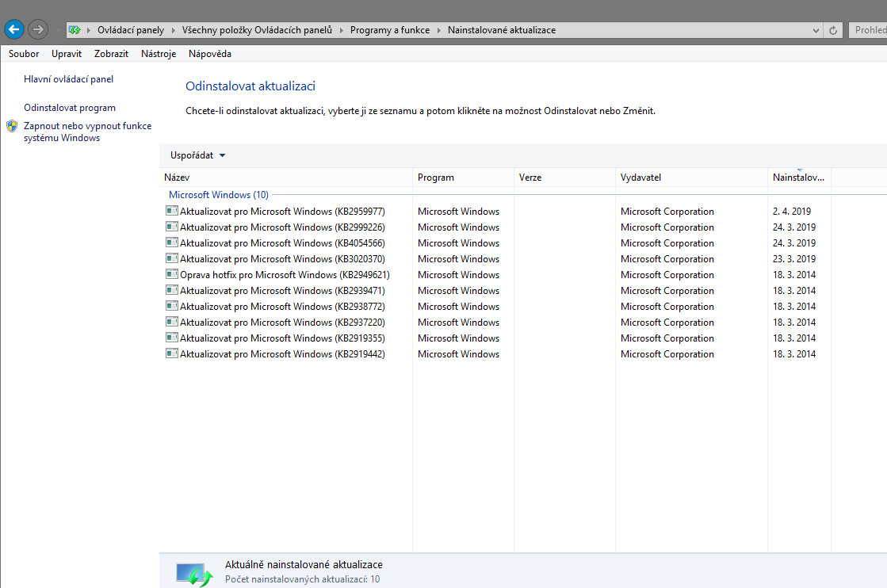This screenshot has height=588, width=887.
Task: Click the update icon for KB2959977
Action: (172, 211)
